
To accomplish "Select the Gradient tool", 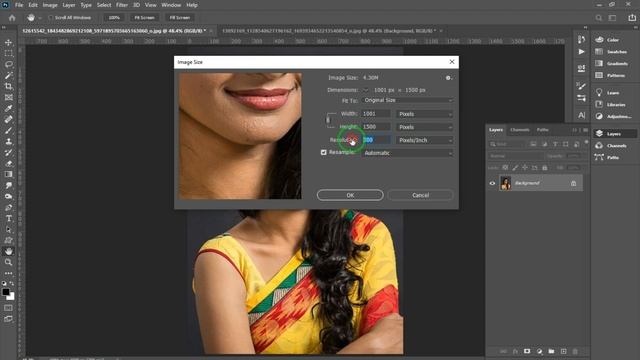I will click(9, 174).
